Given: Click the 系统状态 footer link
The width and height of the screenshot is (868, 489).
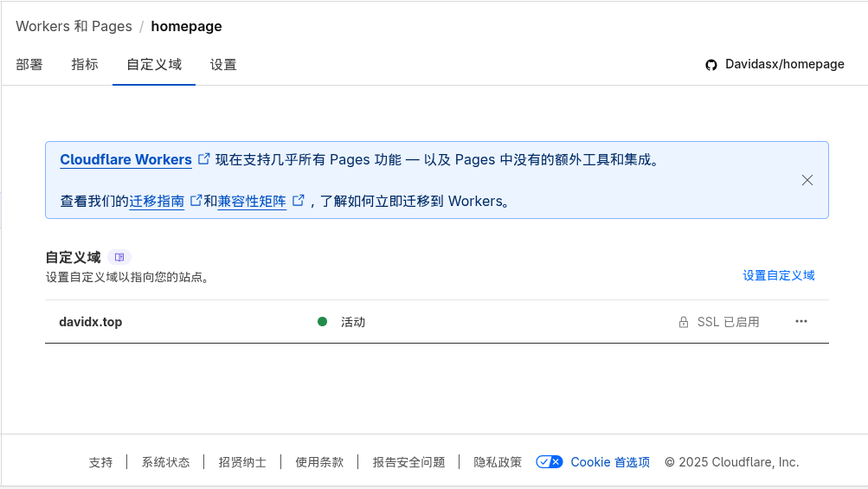Looking at the screenshot, I should [x=165, y=462].
